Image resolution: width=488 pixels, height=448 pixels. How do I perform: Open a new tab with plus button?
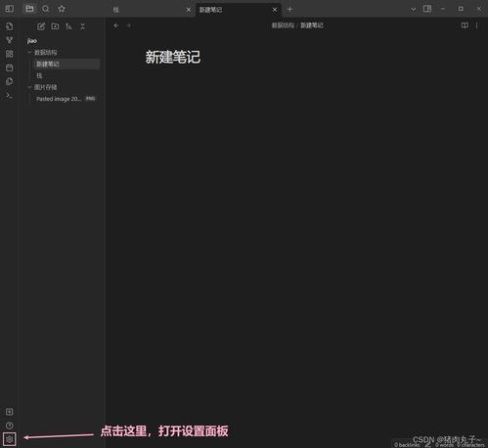click(289, 9)
